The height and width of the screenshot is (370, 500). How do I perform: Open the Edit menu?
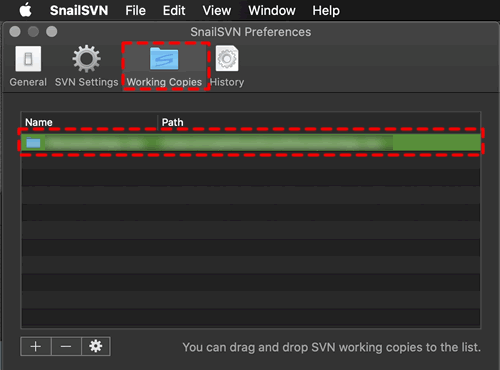click(x=174, y=10)
